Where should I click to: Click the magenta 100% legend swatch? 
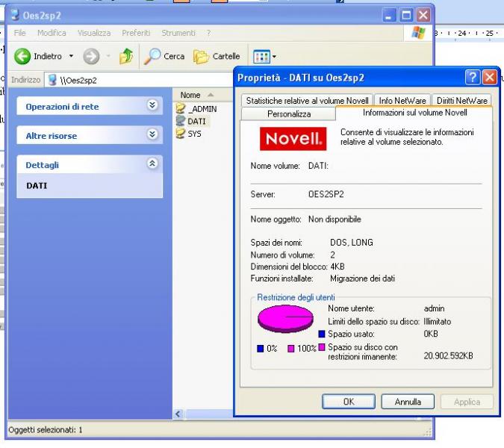point(291,349)
